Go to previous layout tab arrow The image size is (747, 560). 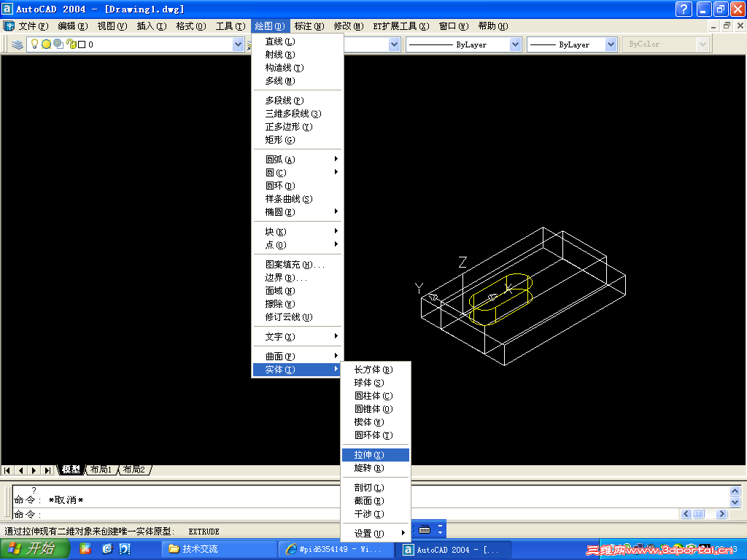click(x=20, y=470)
